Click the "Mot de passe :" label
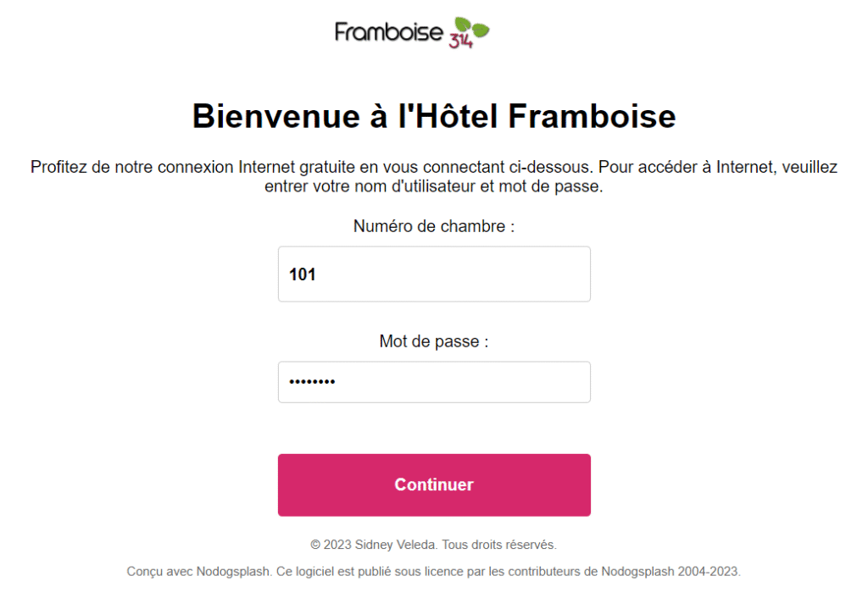Viewport: 868px width, 609px height. click(434, 341)
